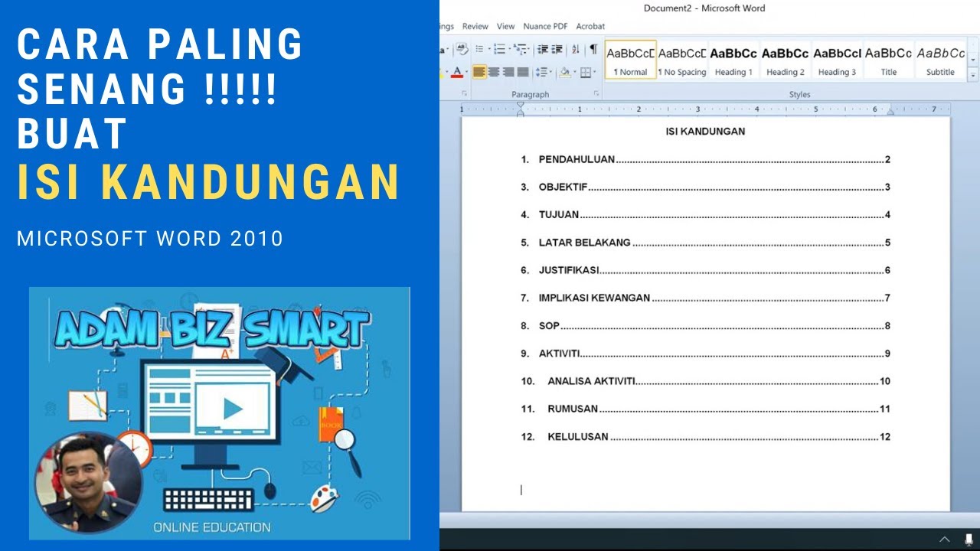Apply the Title style
Screen dimensions: 980x551
tap(889, 60)
